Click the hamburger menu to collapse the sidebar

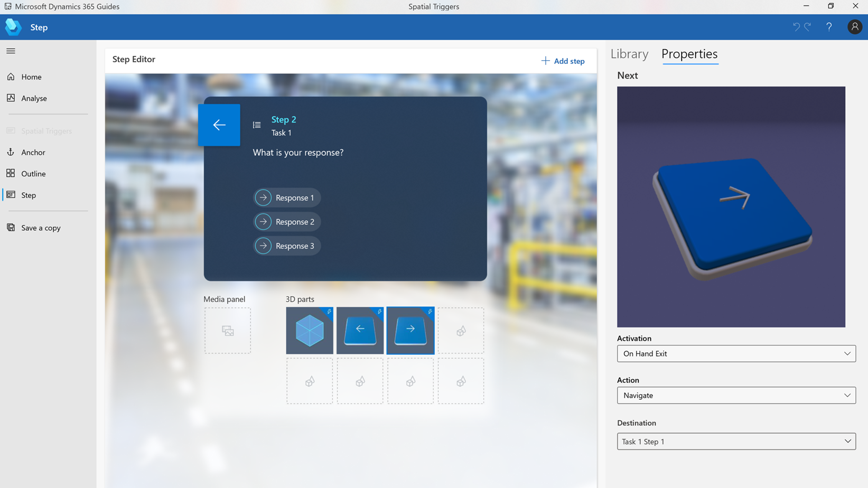click(x=11, y=51)
